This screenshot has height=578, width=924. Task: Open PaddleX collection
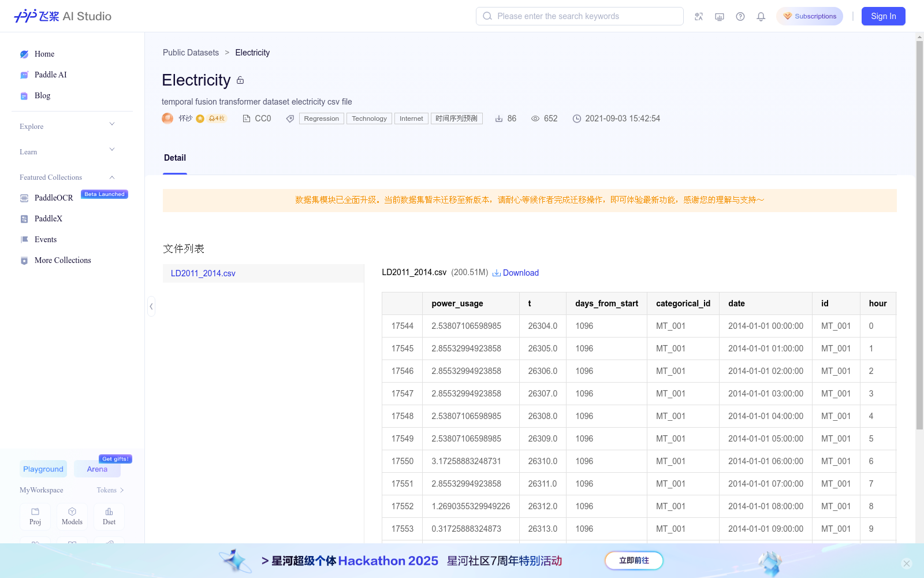(x=49, y=218)
